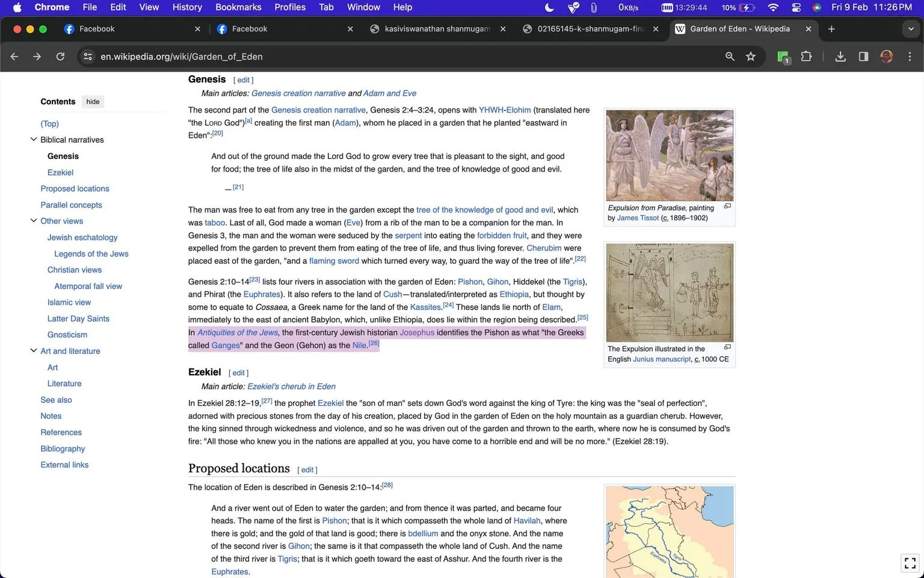Collapse the Other views section
Viewport: 924px width, 578px height.
tap(34, 221)
